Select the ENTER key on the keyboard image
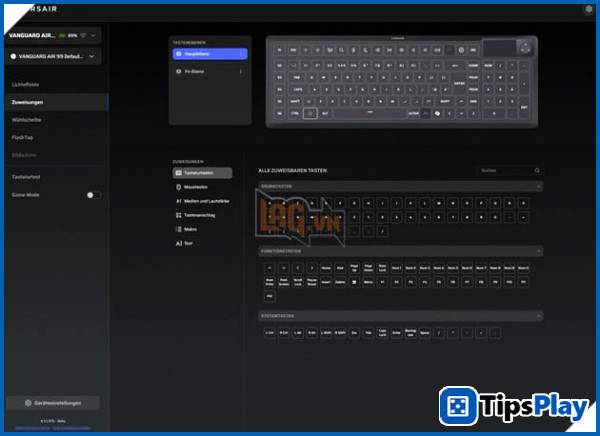This screenshot has width=600, height=436. pyautogui.click(x=459, y=83)
